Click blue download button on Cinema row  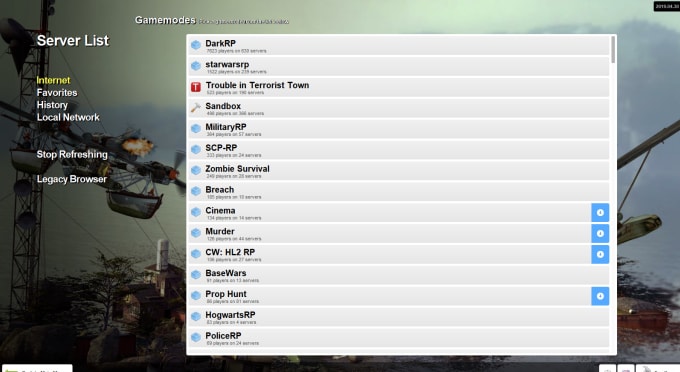tap(600, 212)
